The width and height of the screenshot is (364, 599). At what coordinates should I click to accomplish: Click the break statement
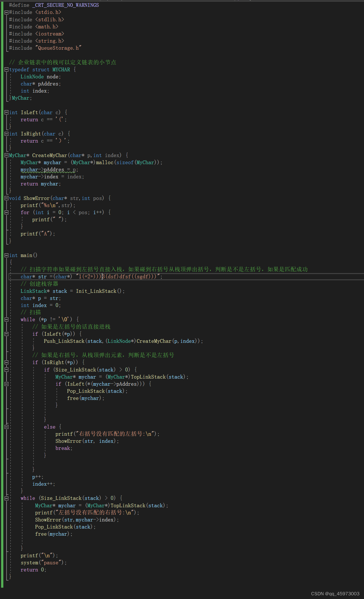[x=64, y=448]
